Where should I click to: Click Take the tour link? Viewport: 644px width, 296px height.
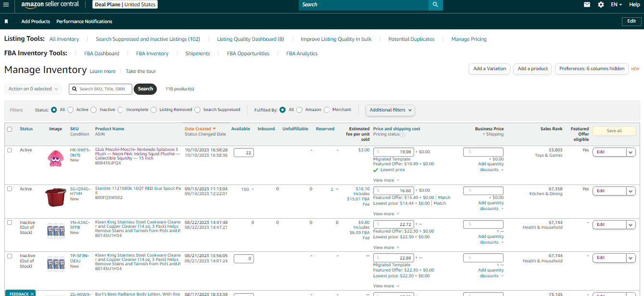coord(141,72)
